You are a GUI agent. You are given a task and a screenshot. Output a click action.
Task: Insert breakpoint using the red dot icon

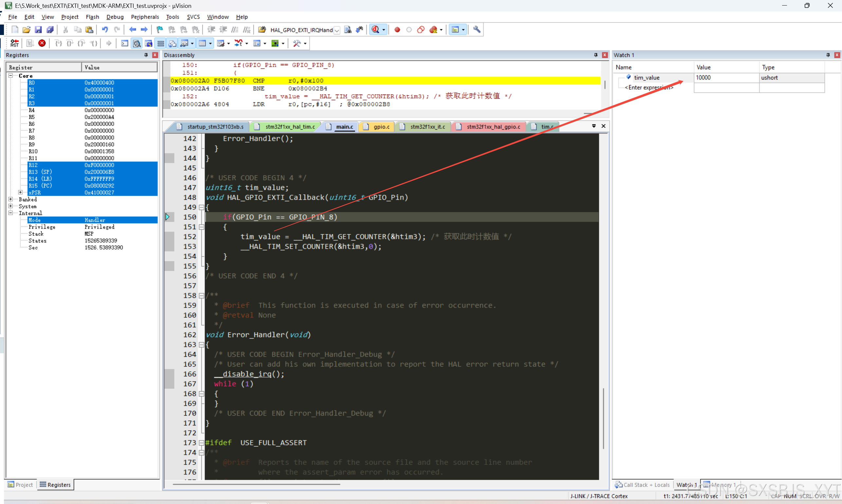(x=397, y=29)
